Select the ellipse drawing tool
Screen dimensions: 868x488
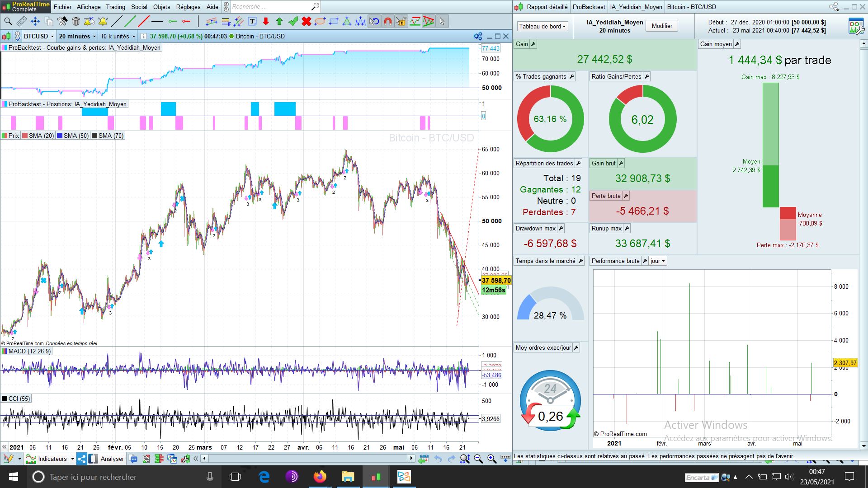[320, 21]
